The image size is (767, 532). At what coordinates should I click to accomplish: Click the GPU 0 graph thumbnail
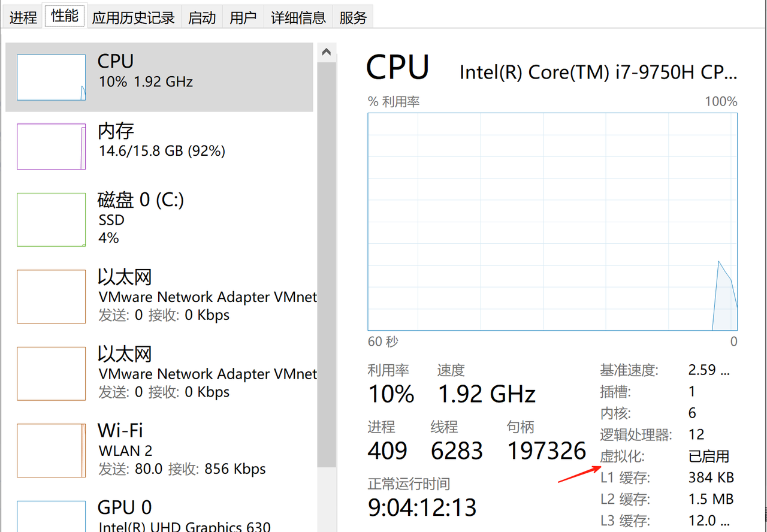[x=51, y=516]
